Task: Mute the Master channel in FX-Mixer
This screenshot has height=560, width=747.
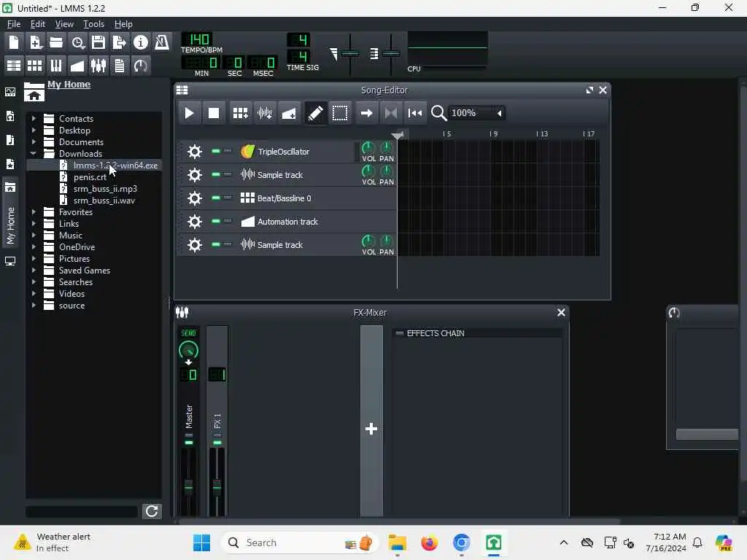Action: coord(189,443)
